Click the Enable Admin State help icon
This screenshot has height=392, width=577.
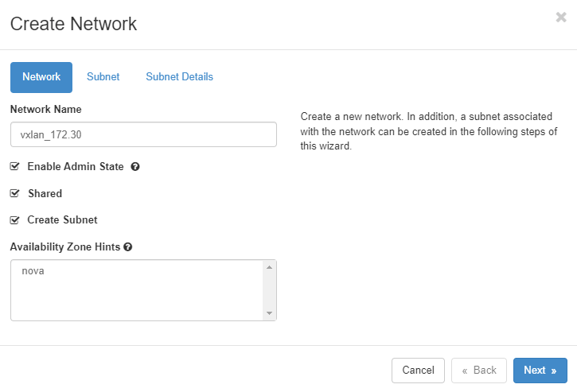[x=135, y=167]
